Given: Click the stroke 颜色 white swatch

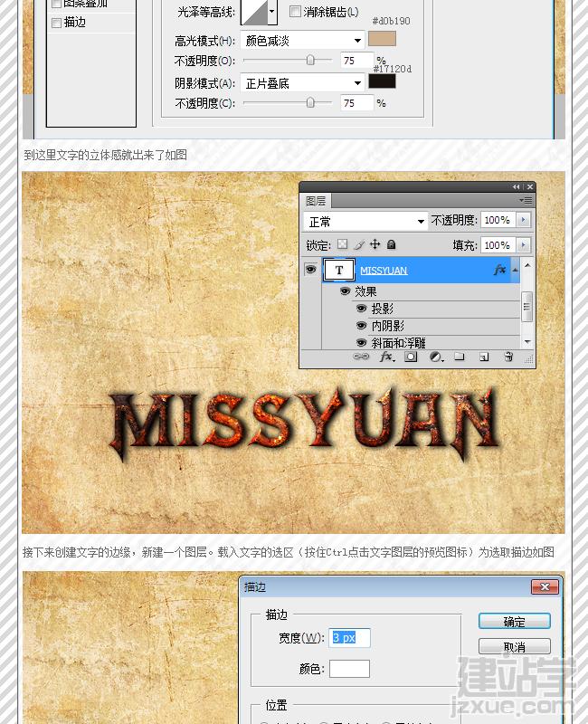Looking at the screenshot, I should pos(349,669).
